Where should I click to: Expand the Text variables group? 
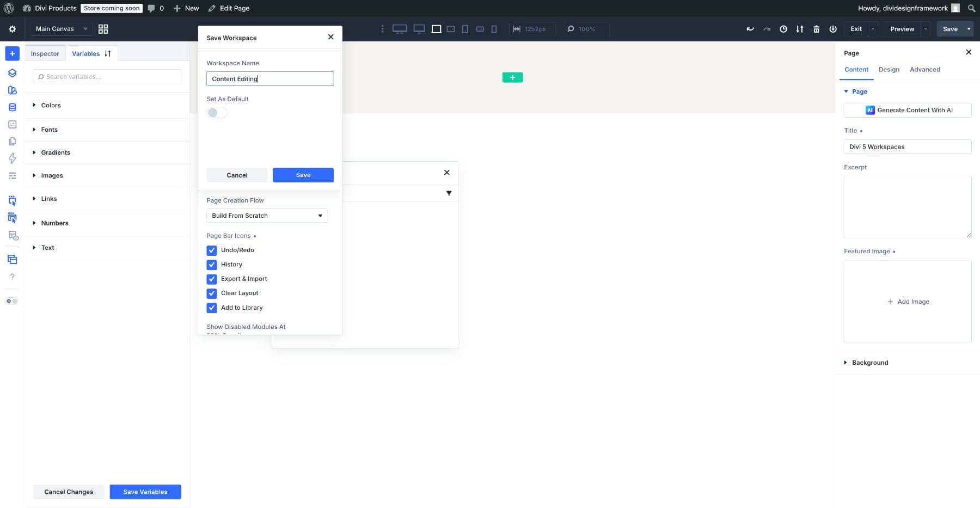[107, 248]
